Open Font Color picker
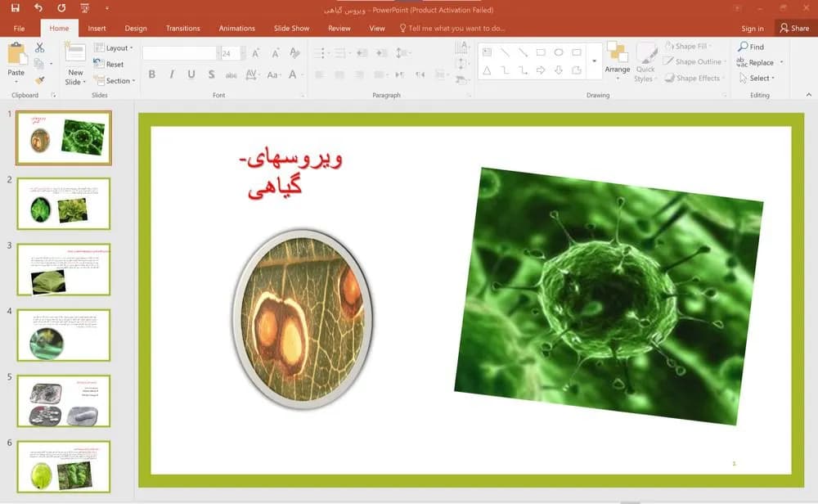Screen dimensions: 818x504 (294, 74)
